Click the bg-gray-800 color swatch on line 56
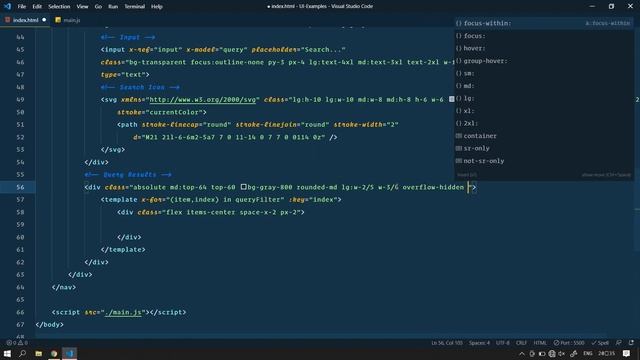The width and height of the screenshot is (640, 360). click(243, 187)
